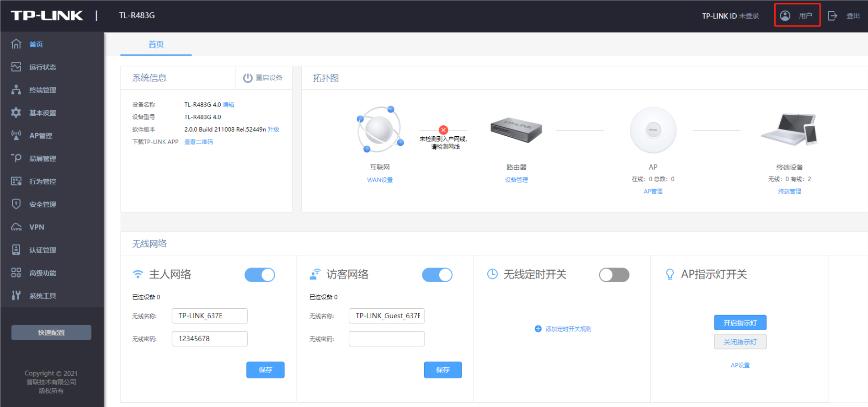
Task: Click the clock icon beside 无线定时开关
Action: pos(492,274)
